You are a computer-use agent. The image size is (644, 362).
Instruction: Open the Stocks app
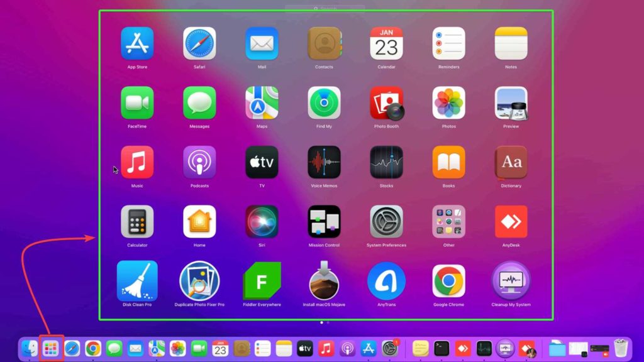[387, 162]
